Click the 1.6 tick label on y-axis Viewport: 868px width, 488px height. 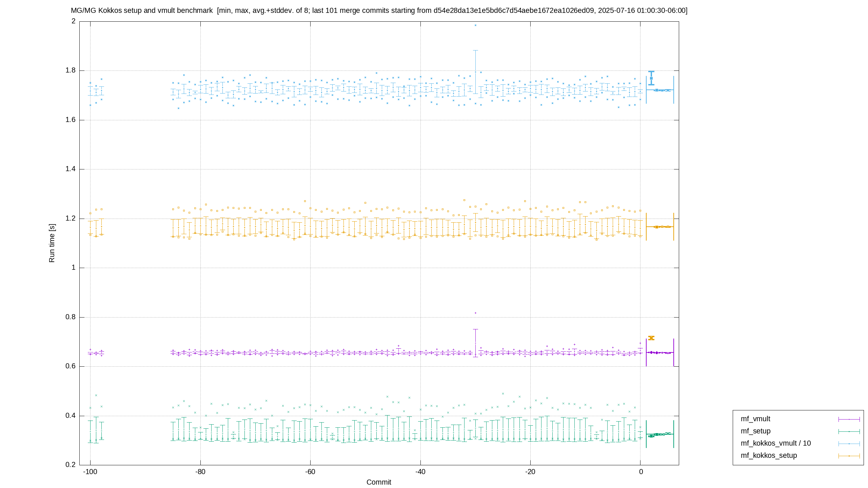tap(70, 120)
